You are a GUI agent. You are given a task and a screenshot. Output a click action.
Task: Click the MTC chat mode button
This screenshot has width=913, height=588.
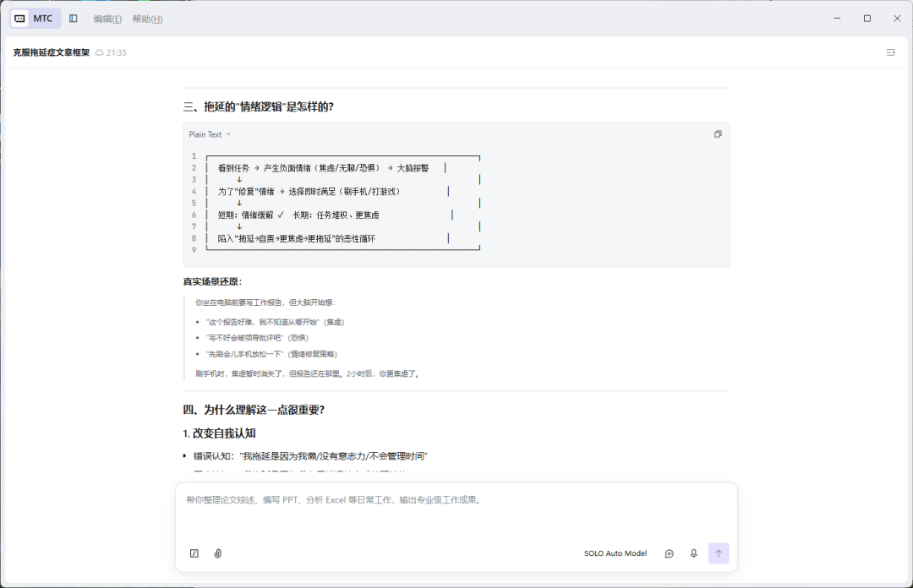click(35, 19)
